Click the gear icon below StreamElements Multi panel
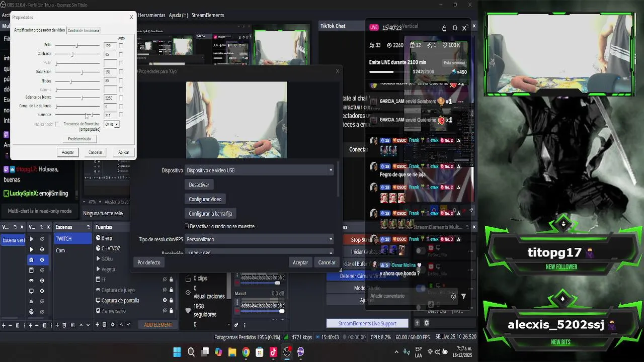The image size is (644, 362). point(427,323)
